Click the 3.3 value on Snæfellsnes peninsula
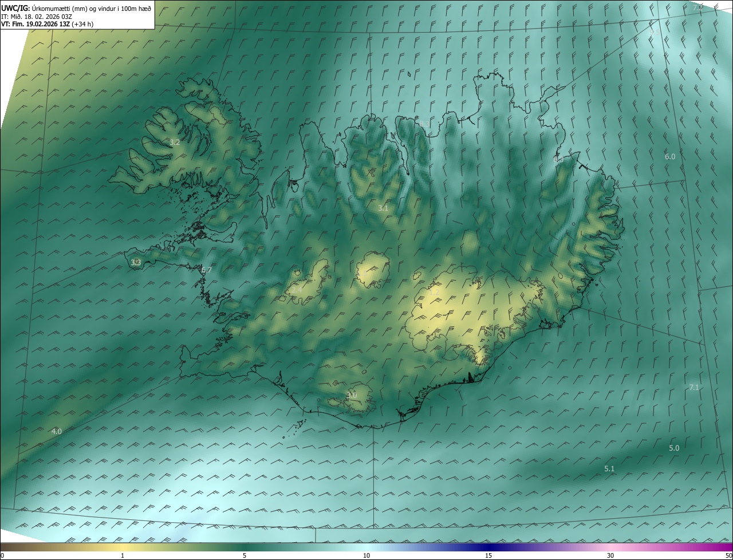The height and width of the screenshot is (560, 733). tap(135, 262)
